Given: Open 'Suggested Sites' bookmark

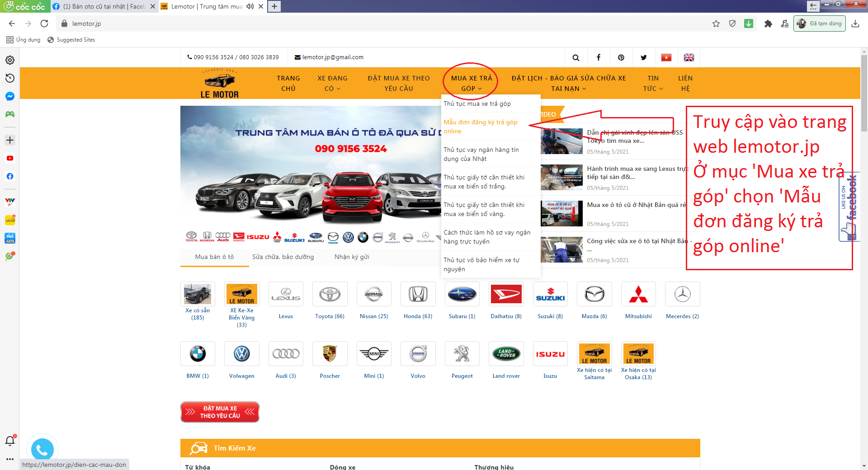Looking at the screenshot, I should tap(71, 40).
